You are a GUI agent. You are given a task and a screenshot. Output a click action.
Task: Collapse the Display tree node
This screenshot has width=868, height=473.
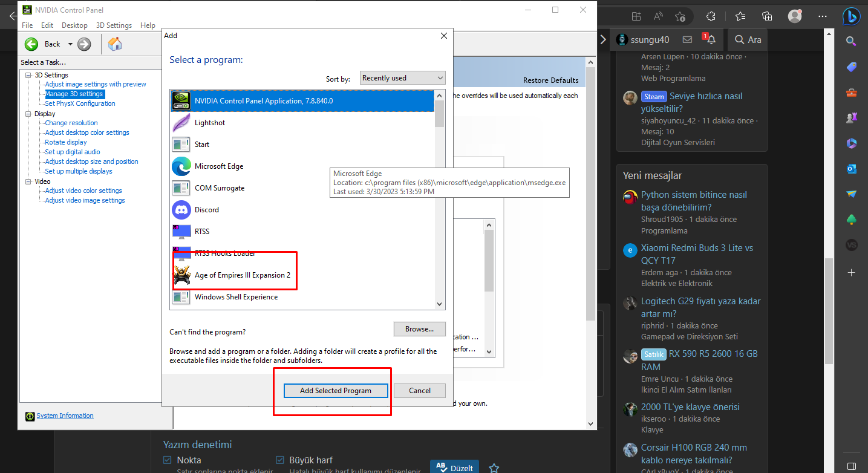click(28, 114)
